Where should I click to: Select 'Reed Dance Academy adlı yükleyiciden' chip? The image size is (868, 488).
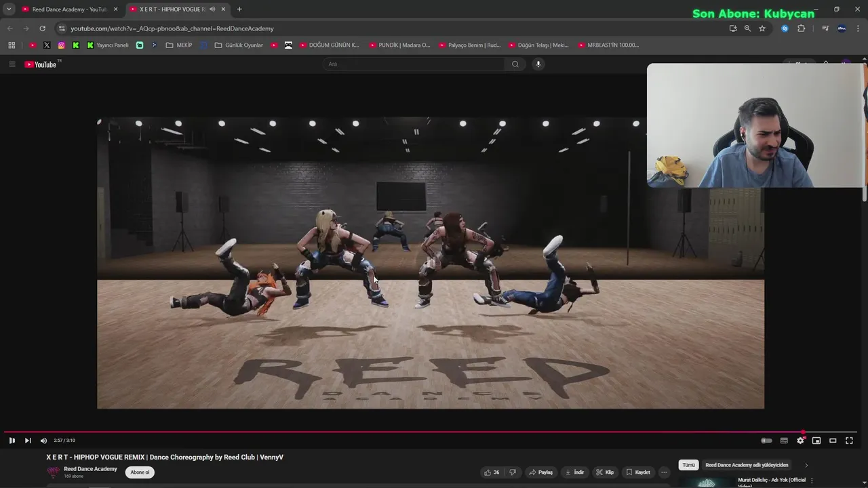747,465
